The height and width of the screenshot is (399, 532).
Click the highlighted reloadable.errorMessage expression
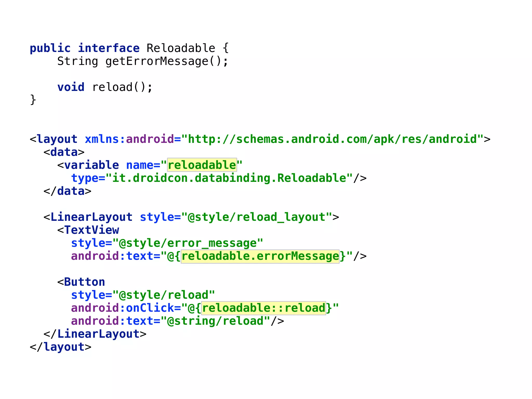point(260,256)
